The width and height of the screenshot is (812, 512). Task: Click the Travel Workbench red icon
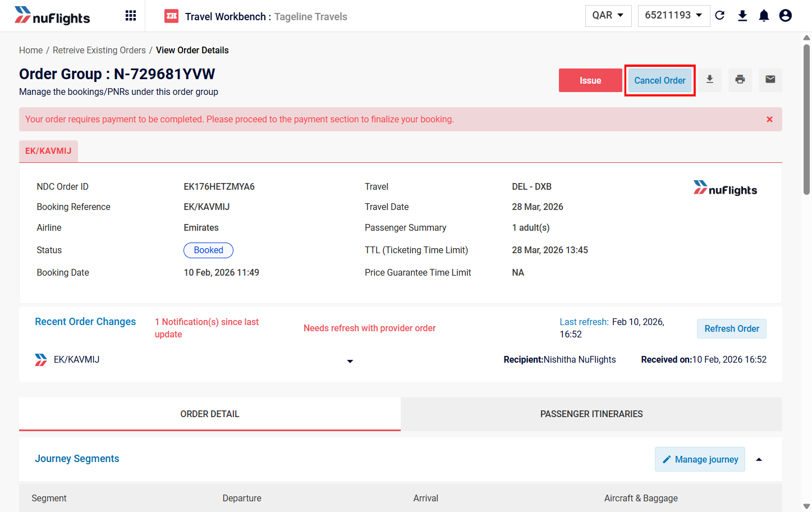[171, 16]
